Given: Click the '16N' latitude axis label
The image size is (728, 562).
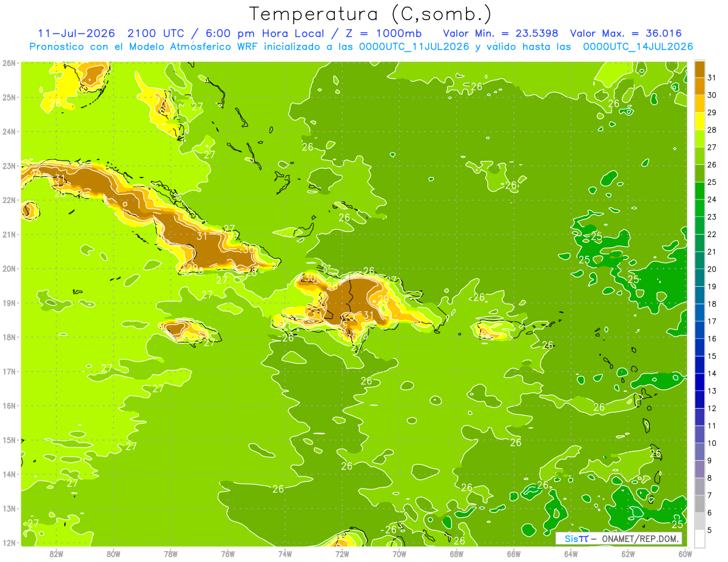Looking at the screenshot, I should (x=9, y=406).
